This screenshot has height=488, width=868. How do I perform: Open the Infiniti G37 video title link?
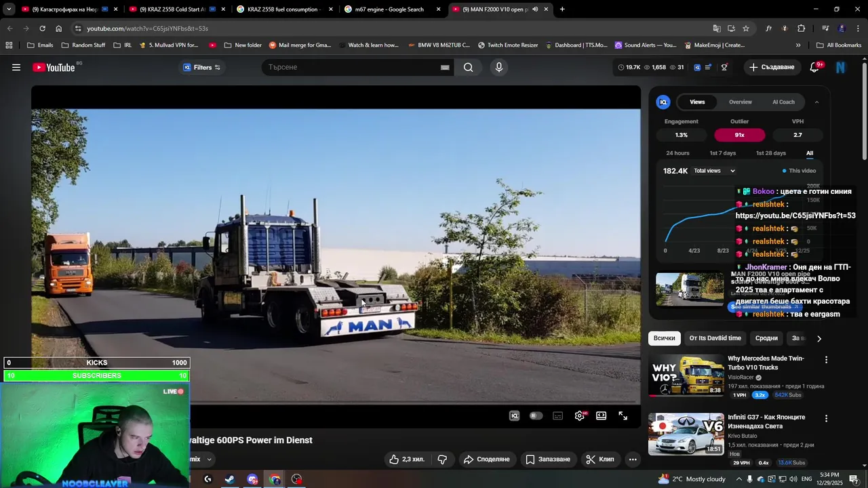tap(766, 422)
